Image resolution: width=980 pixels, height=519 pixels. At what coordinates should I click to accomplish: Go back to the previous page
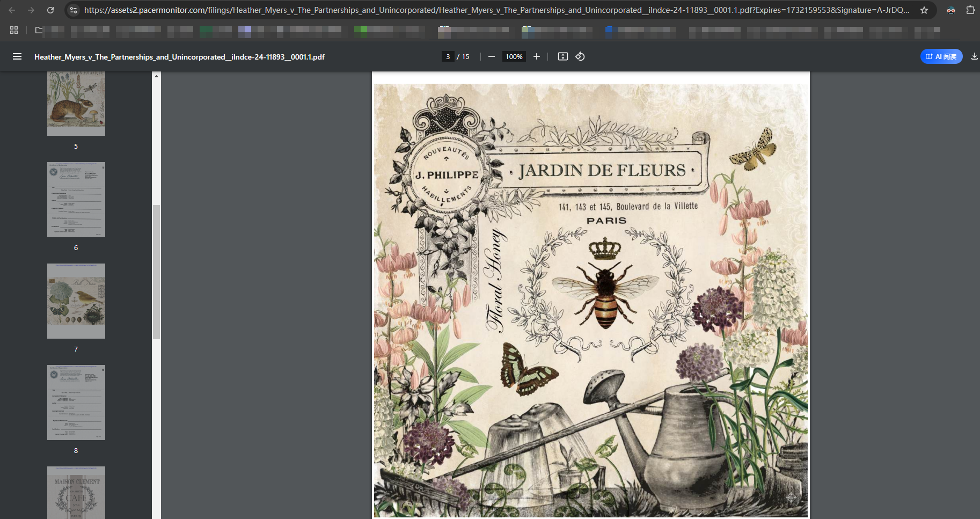pos(12,10)
